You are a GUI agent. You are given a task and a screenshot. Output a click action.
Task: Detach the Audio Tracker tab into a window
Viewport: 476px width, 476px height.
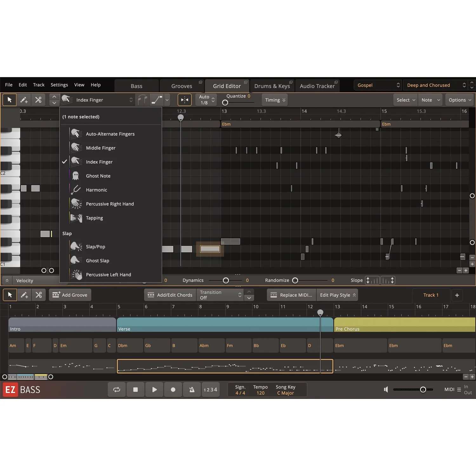click(x=336, y=82)
